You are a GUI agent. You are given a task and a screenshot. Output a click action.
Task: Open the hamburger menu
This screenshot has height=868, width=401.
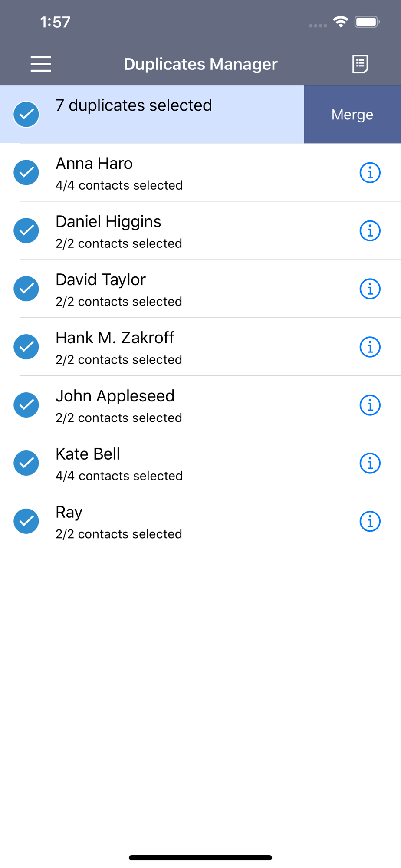[41, 64]
